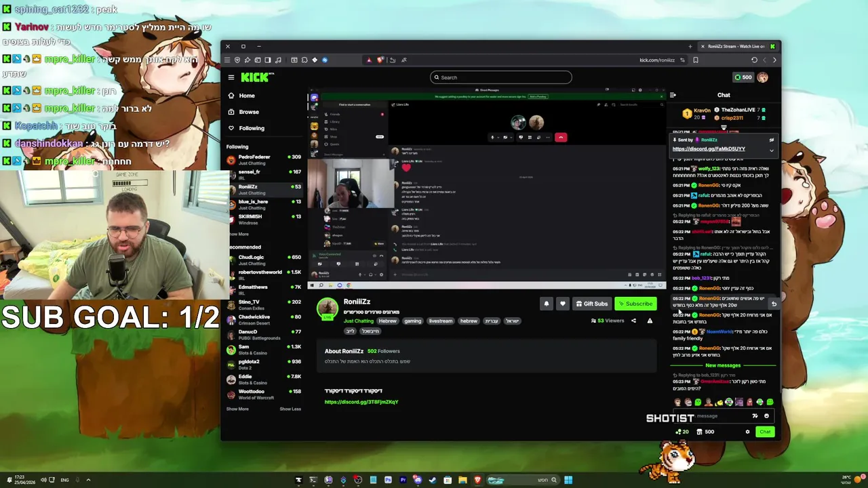Click the 500 points balance in header

tap(743, 77)
